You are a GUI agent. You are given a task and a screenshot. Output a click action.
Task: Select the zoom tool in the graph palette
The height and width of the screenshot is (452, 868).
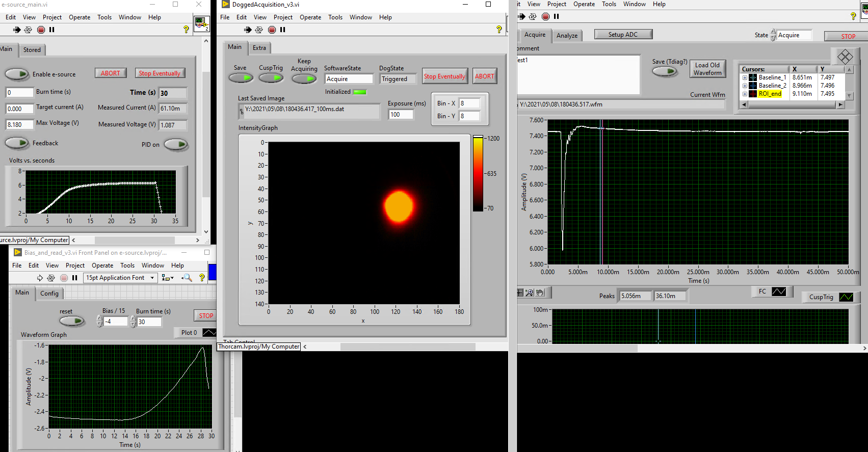[530, 293]
